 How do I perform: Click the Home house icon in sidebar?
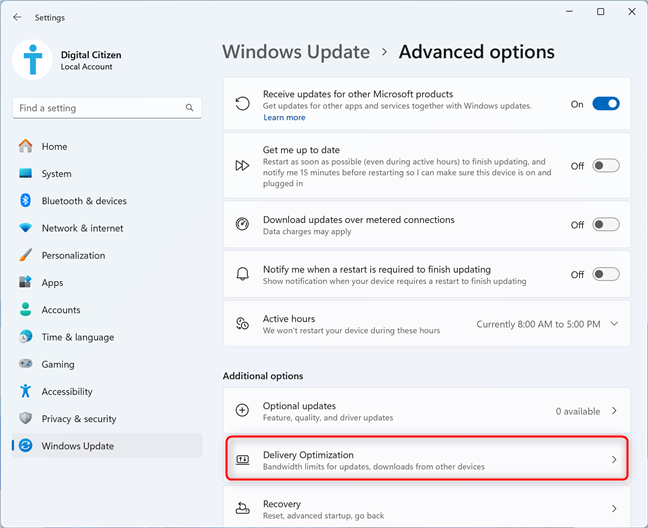point(26,146)
